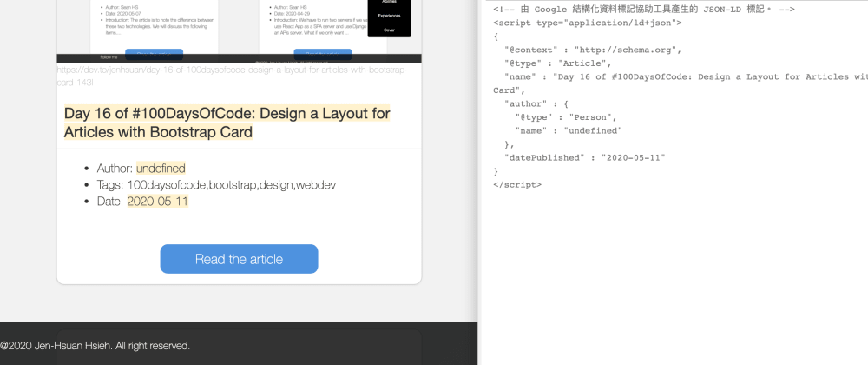Click the "name" : "undefined" JSON line
Image resolution: width=868 pixels, height=365 pixels.
(569, 130)
